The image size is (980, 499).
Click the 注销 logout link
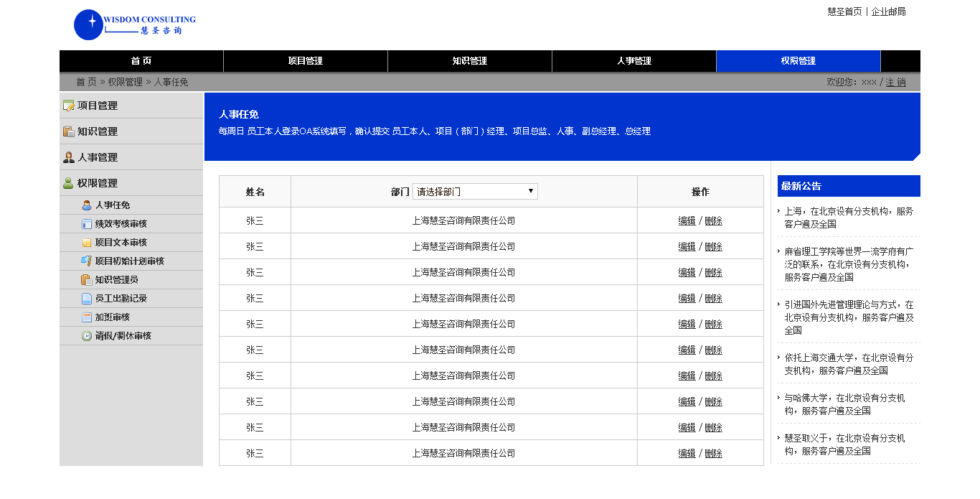(895, 82)
